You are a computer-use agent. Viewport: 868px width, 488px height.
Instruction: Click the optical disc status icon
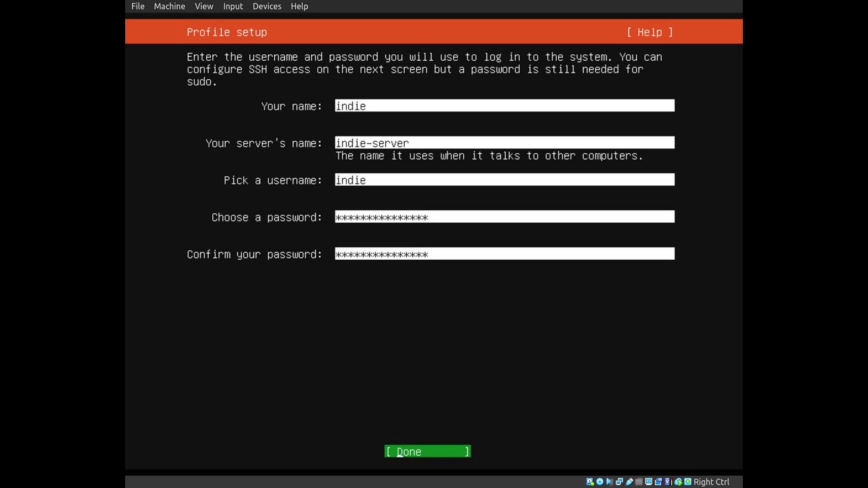click(x=600, y=481)
